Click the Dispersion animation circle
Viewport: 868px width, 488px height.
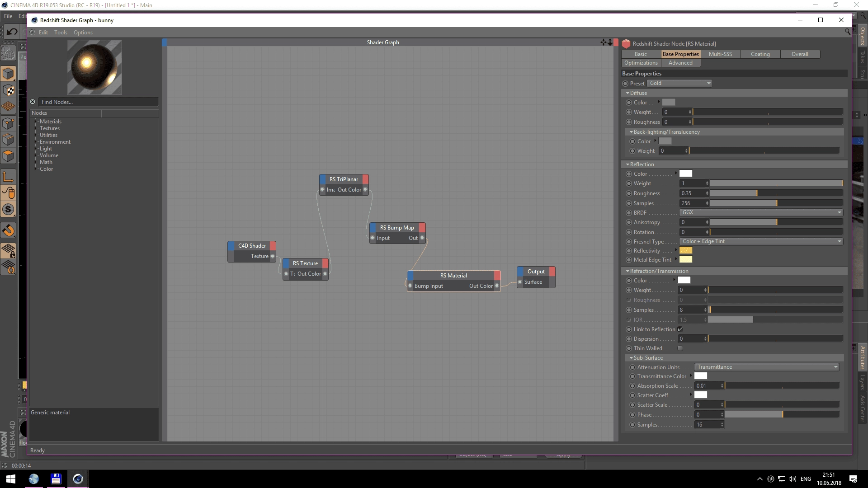coord(629,339)
